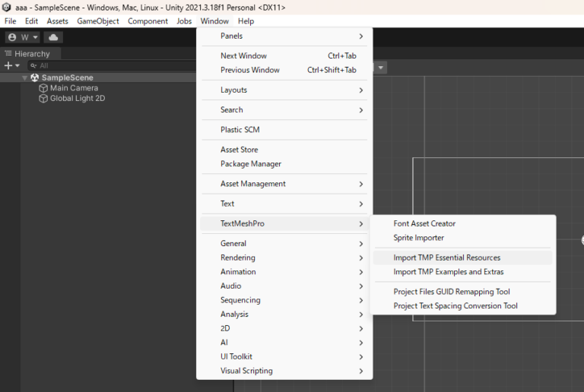
Task: Click the SampleScene Unity scene icon
Action: [35, 77]
